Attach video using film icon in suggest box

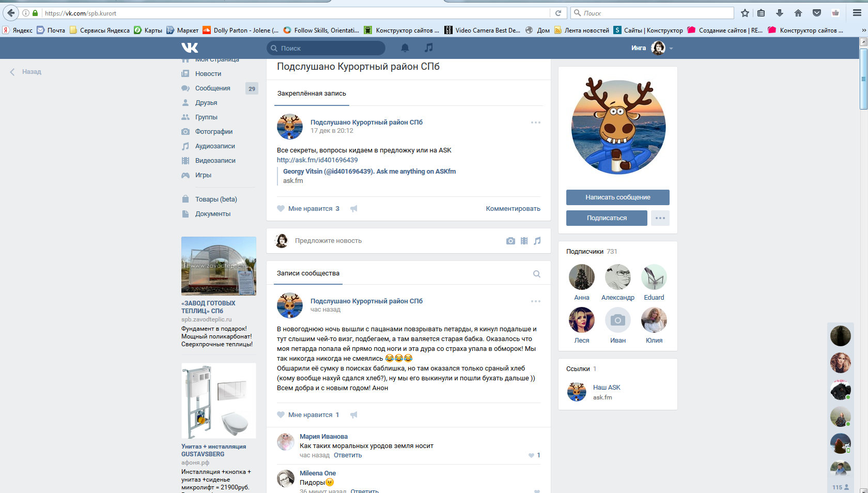(524, 241)
